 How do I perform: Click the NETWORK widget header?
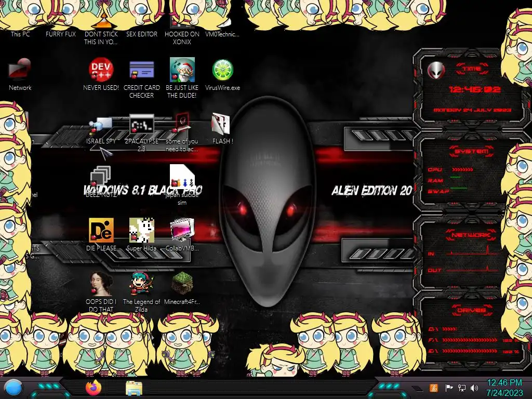coord(471,235)
